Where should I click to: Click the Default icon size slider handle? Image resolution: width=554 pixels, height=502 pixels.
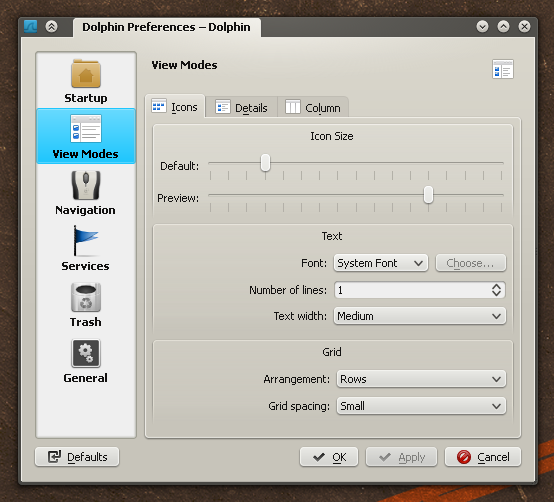(265, 163)
